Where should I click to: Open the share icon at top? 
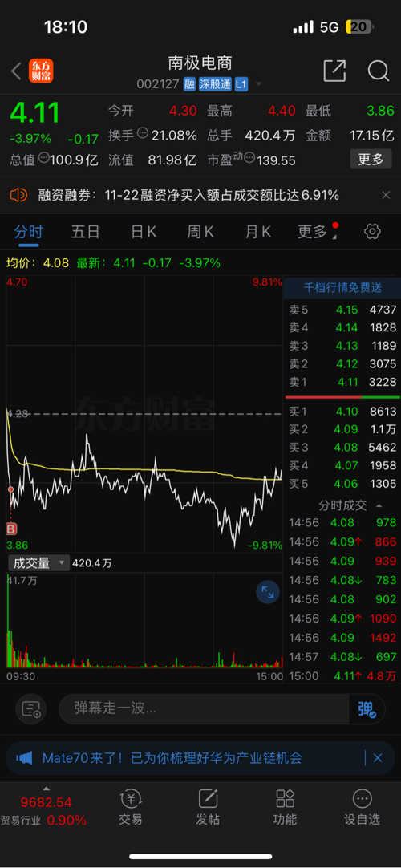(334, 71)
